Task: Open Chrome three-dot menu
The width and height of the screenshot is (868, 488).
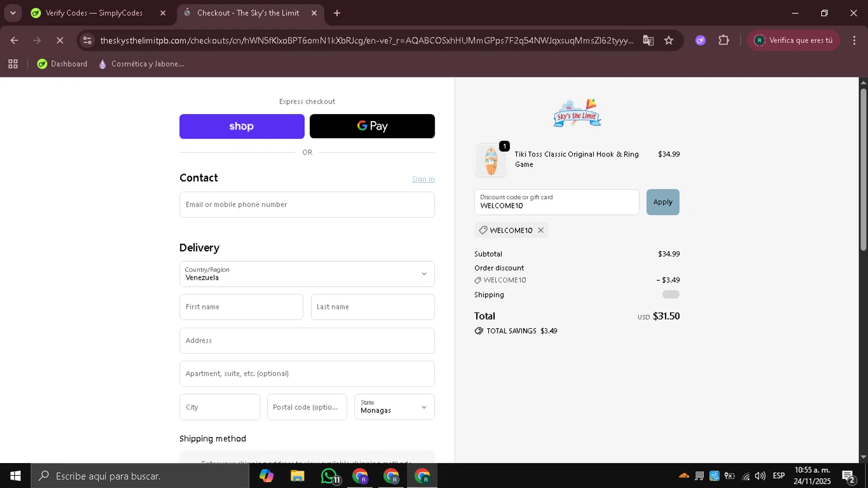Action: pos(854,41)
